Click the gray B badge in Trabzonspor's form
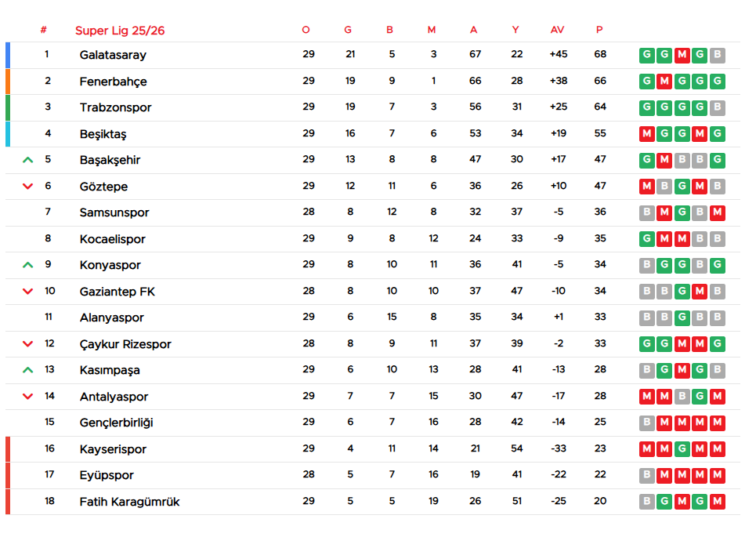 717,107
